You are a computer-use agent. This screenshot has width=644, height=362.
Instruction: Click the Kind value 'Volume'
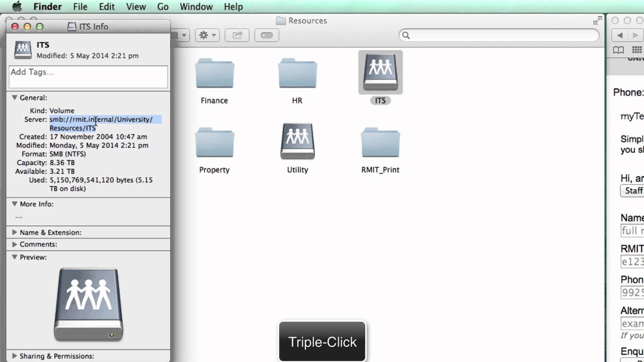click(x=62, y=111)
